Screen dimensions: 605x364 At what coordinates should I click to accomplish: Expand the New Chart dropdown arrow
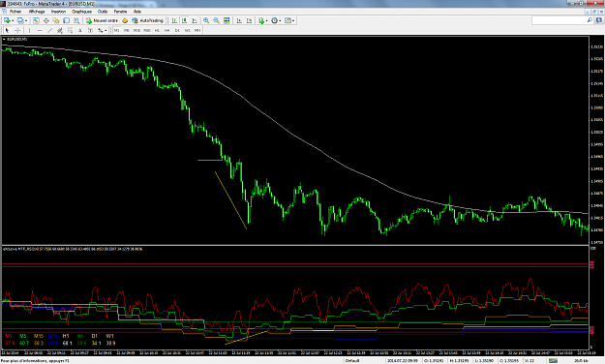[13, 21]
